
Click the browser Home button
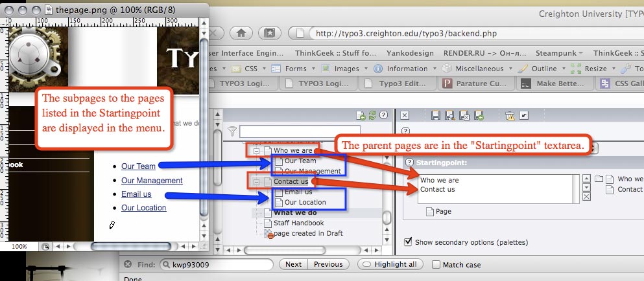tap(242, 32)
